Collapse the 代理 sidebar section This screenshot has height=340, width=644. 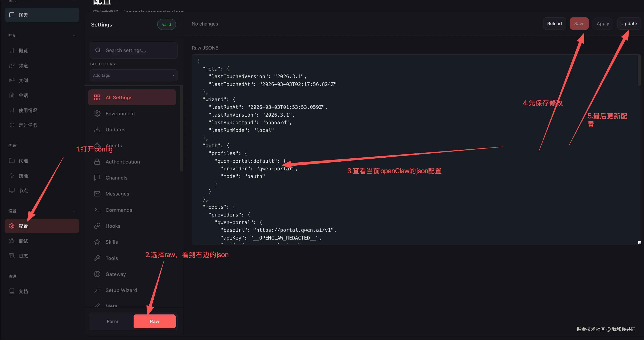pos(74,146)
